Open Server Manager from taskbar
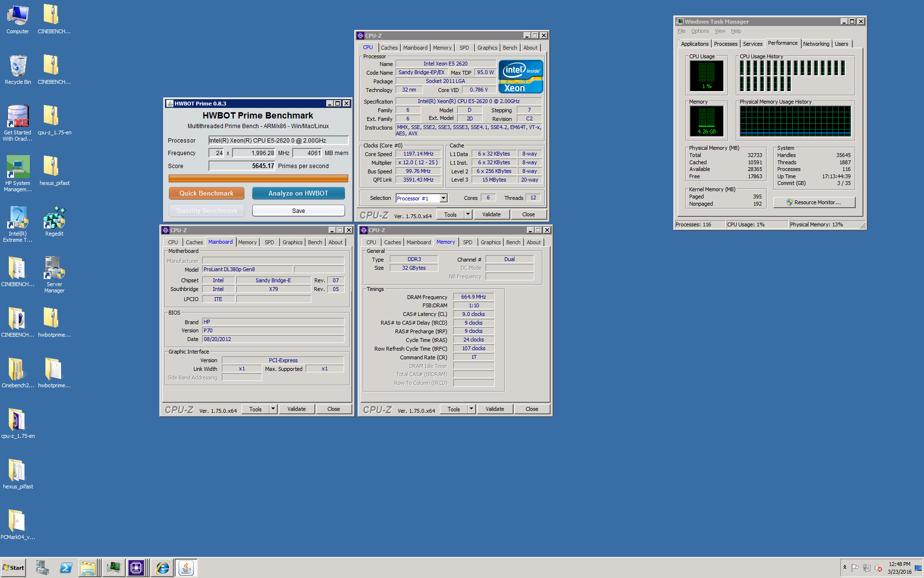 (x=42, y=568)
